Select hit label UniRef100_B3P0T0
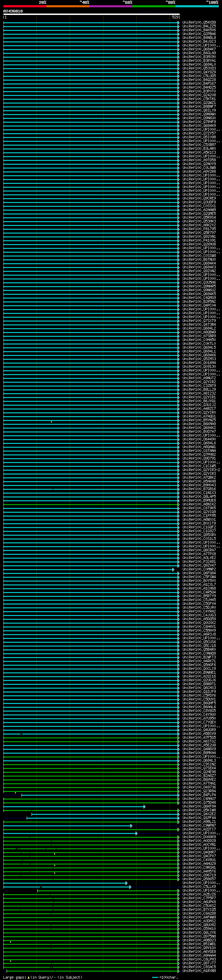 point(199,91)
